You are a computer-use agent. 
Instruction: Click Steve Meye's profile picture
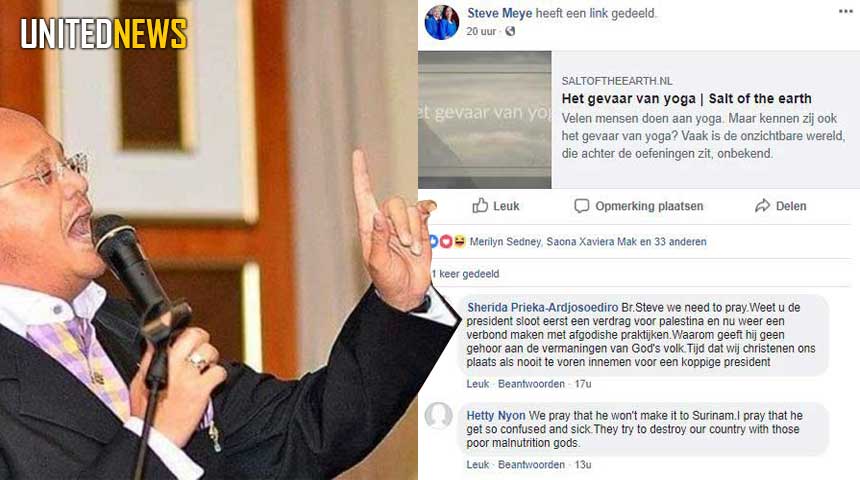click(442, 22)
